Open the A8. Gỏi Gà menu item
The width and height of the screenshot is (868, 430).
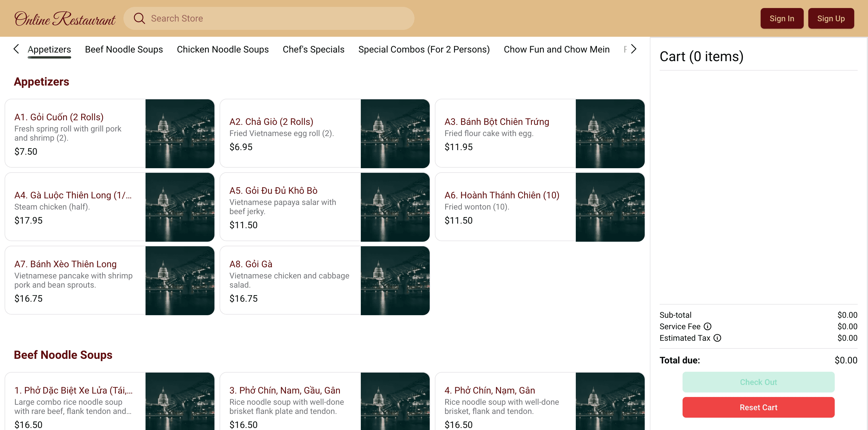(290, 280)
